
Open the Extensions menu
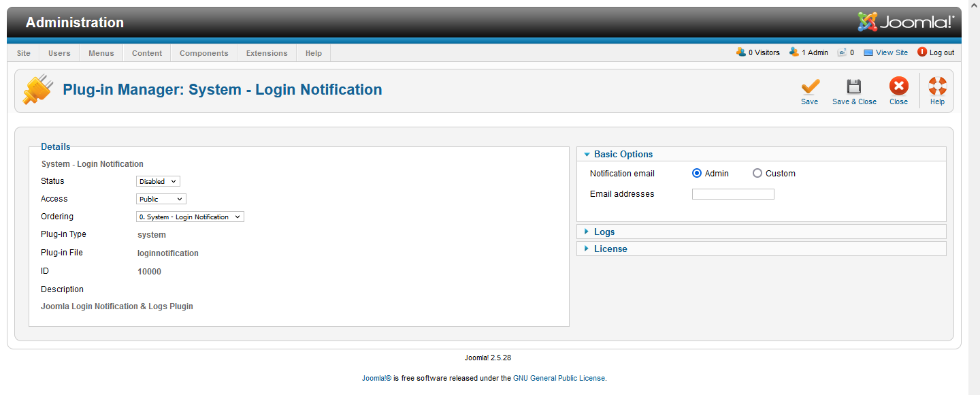click(267, 53)
